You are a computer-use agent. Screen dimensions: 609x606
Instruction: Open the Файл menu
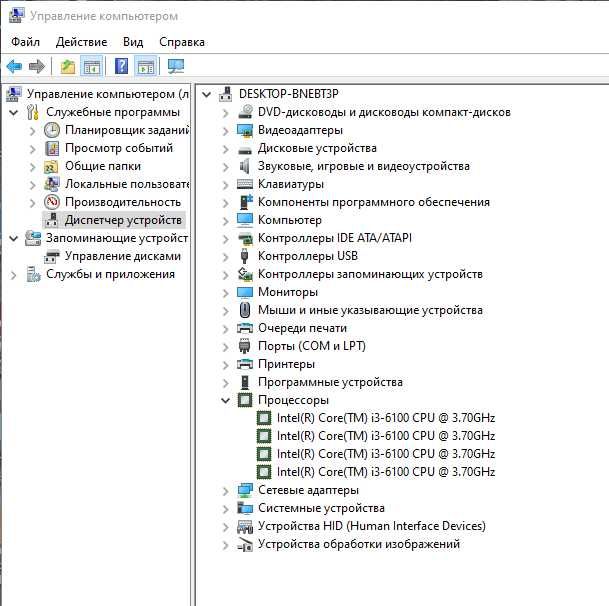(x=25, y=42)
